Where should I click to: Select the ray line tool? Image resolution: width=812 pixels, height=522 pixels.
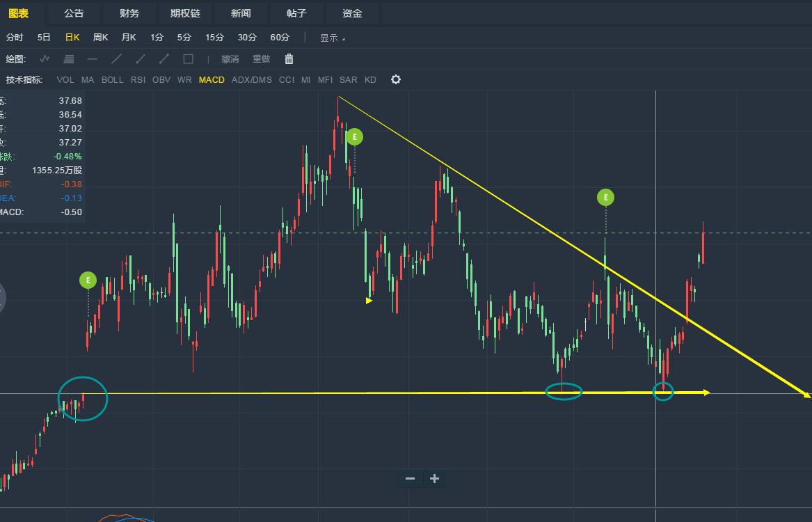click(141, 59)
